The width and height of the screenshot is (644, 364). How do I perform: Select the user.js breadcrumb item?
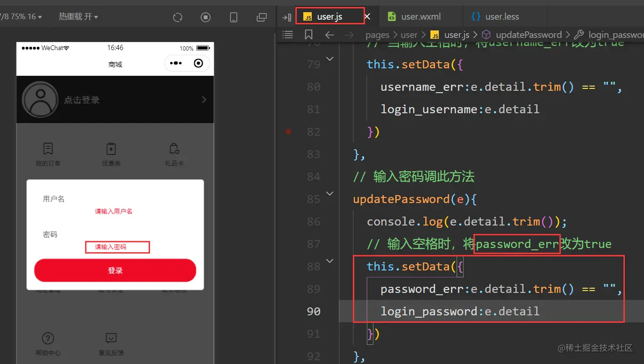coord(450,35)
